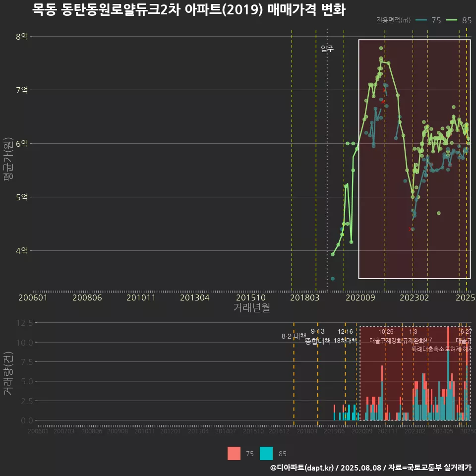Click the 6억 price axis label
The image size is (476, 476).
coord(22,144)
